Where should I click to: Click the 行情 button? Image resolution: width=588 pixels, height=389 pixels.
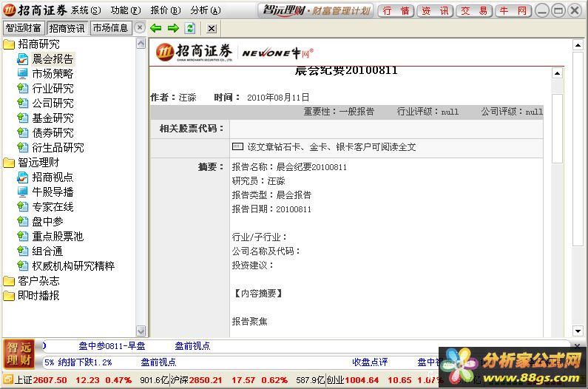(x=396, y=11)
